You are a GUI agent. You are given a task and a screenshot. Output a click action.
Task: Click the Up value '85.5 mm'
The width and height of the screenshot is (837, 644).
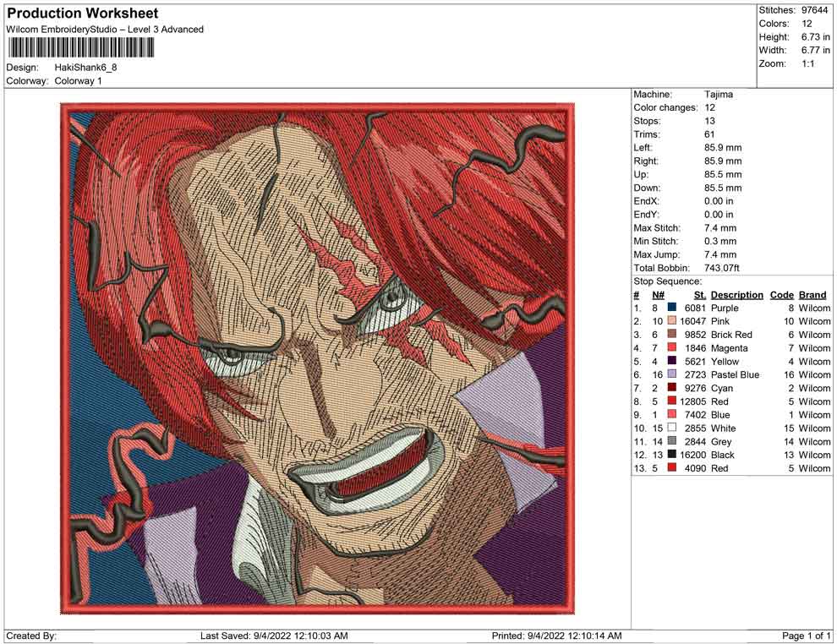[723, 174]
